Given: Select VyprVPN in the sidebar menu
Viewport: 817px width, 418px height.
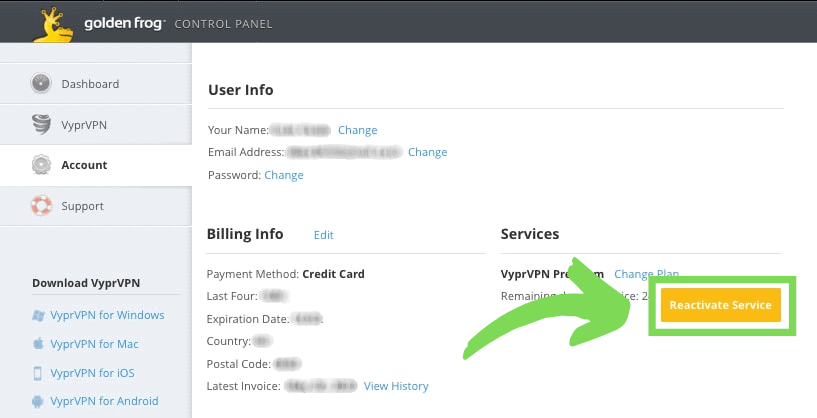Looking at the screenshot, I should coord(96,125).
